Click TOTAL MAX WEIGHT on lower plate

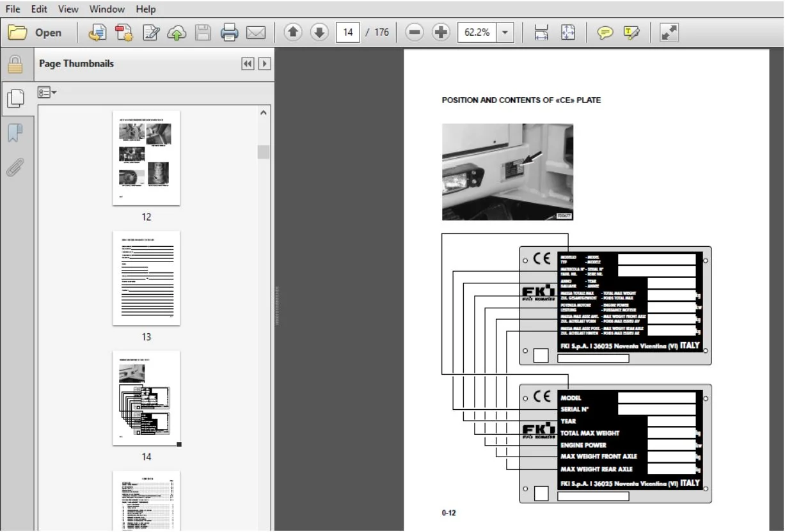click(590, 433)
